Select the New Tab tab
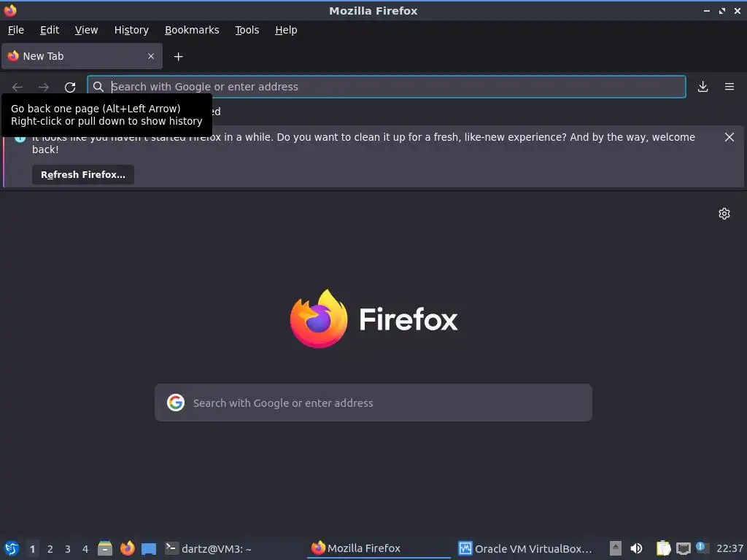The width and height of the screenshot is (747, 560). click(82, 56)
